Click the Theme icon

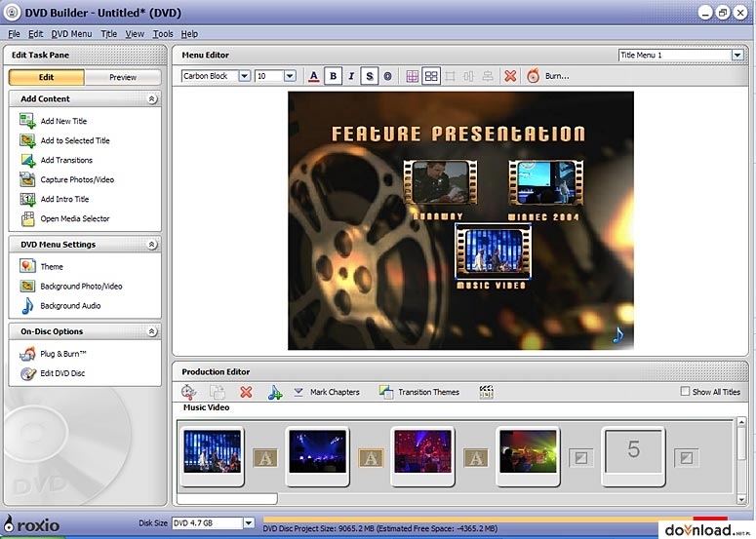point(27,266)
